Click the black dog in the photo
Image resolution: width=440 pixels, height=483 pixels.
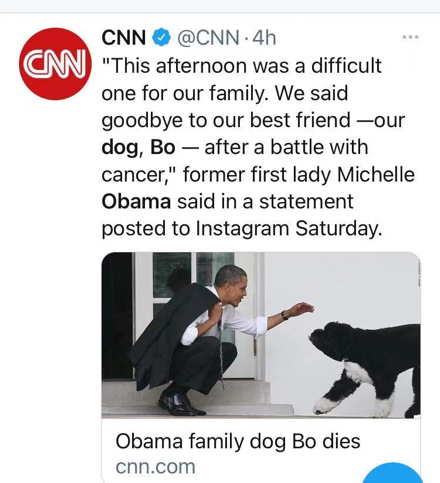tap(365, 368)
